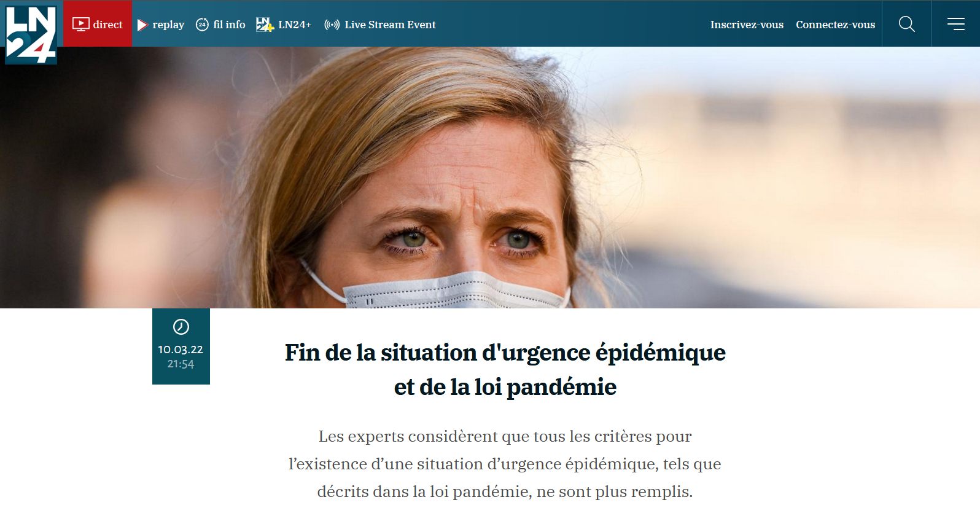Click the replay play triangle icon
The width and height of the screenshot is (980, 516).
coord(142,25)
